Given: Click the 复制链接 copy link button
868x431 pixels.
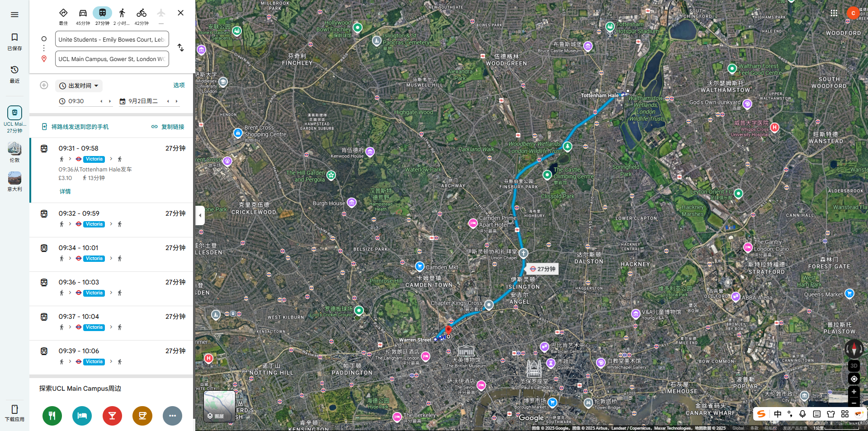Looking at the screenshot, I should coord(168,127).
